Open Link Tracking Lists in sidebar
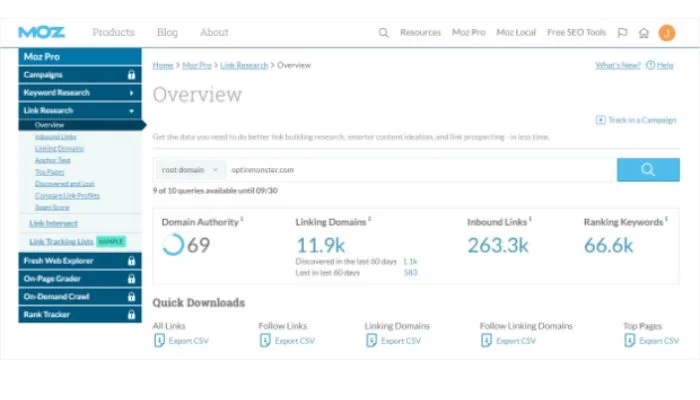This screenshot has width=700, height=400. click(61, 242)
